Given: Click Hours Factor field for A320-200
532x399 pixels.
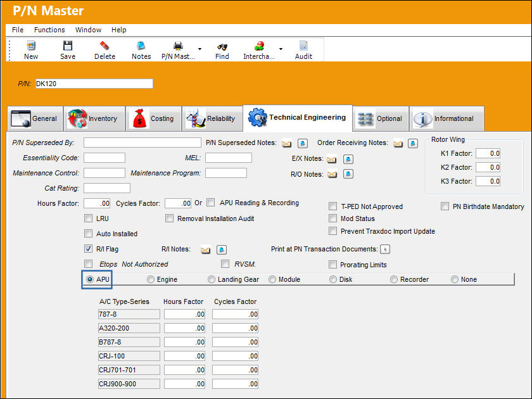Looking at the screenshot, I should pyautogui.click(x=184, y=328).
